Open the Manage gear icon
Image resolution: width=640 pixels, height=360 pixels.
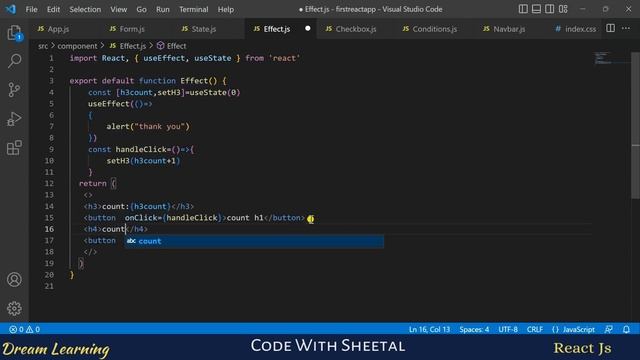click(14, 309)
